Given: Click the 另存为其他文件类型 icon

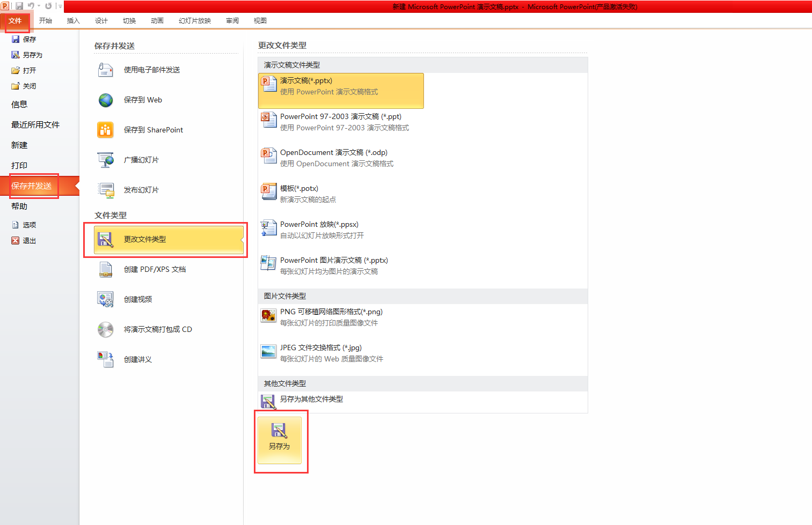Looking at the screenshot, I should [268, 401].
